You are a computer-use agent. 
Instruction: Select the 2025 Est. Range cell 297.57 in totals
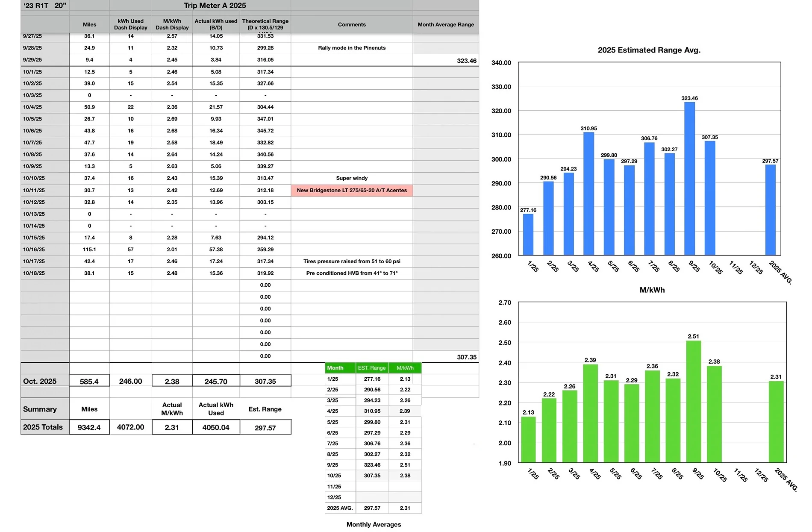pyautogui.click(x=265, y=427)
